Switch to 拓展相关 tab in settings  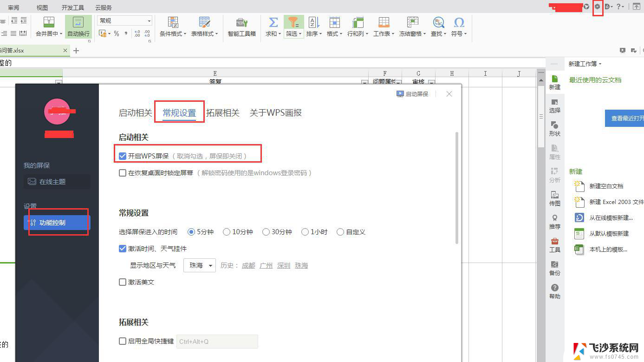(x=223, y=112)
